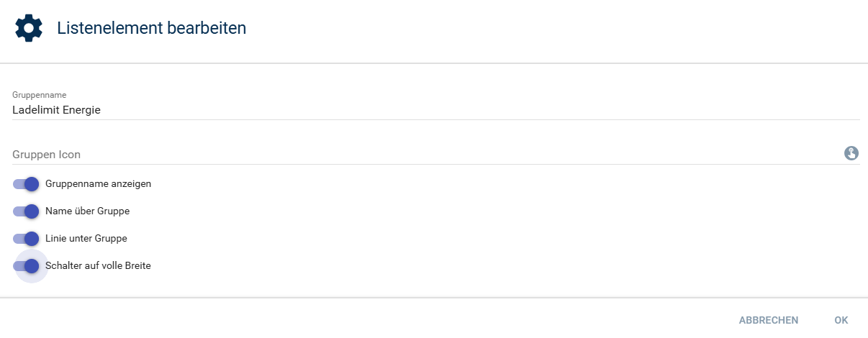Click the Ladelimit Energie text value
The image size is (868, 338).
(56, 110)
